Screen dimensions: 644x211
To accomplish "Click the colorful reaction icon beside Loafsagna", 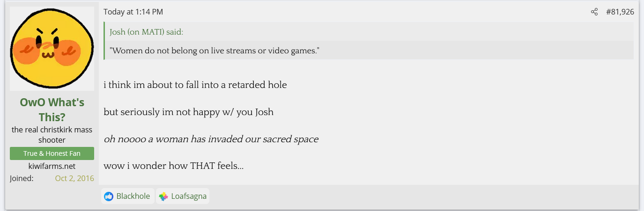I will pyautogui.click(x=163, y=196).
